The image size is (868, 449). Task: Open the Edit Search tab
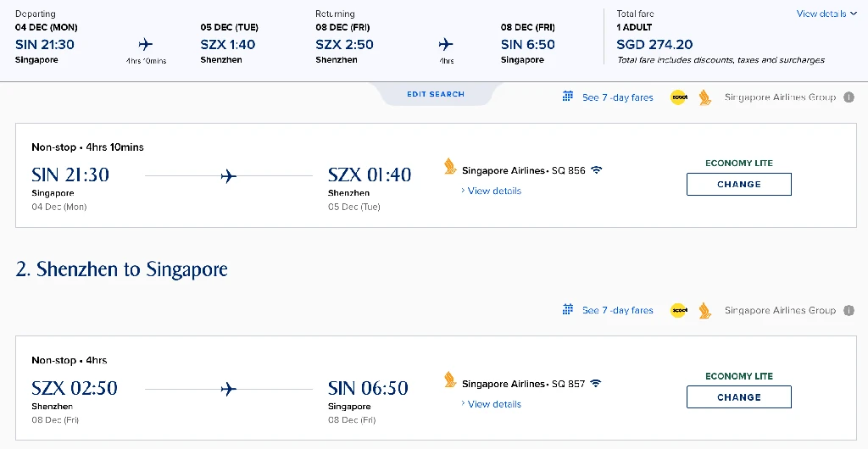coord(436,94)
